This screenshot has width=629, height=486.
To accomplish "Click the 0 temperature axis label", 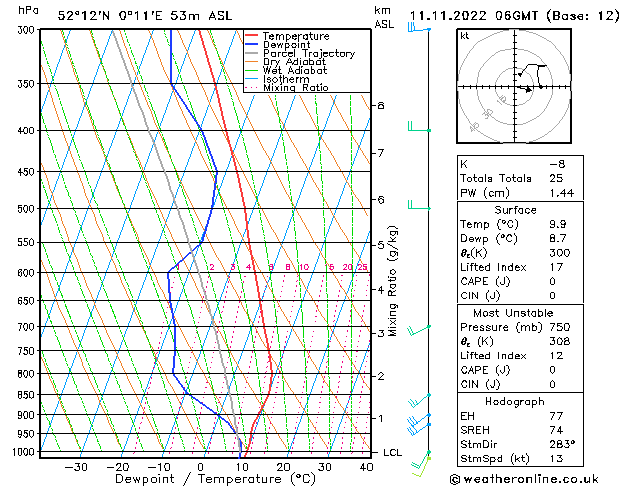I will point(201,467).
